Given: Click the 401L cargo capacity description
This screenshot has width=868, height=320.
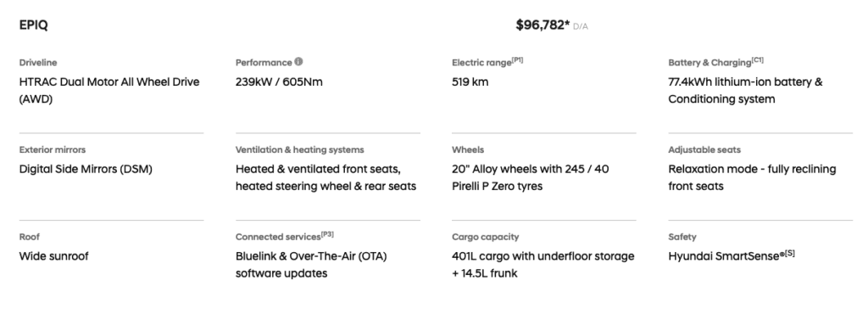Looking at the screenshot, I should 543,265.
